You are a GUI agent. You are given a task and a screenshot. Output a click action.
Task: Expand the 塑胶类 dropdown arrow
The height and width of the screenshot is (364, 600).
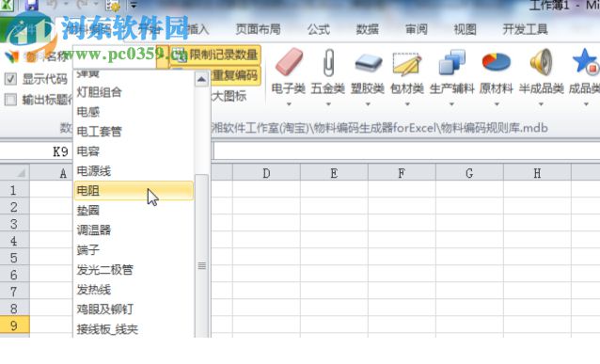tap(368, 104)
